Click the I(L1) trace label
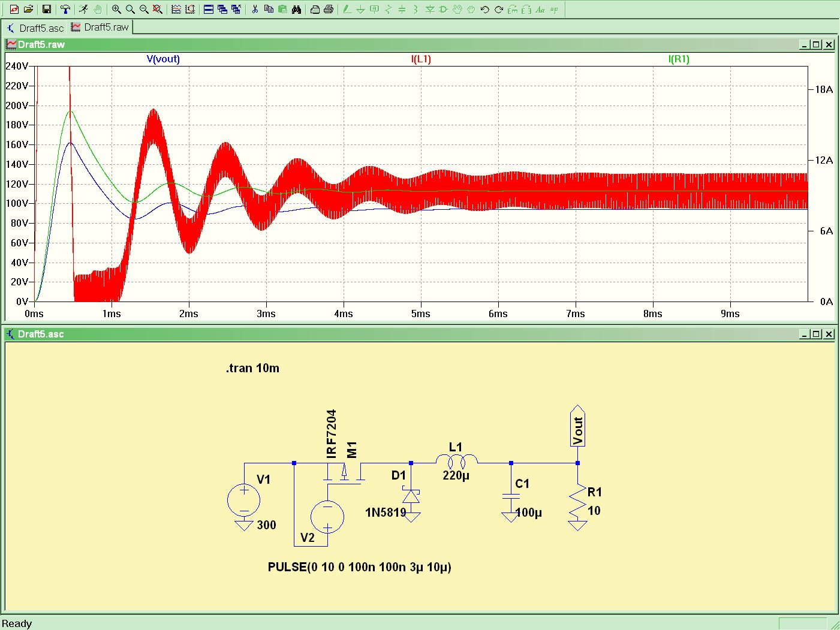 [x=421, y=59]
